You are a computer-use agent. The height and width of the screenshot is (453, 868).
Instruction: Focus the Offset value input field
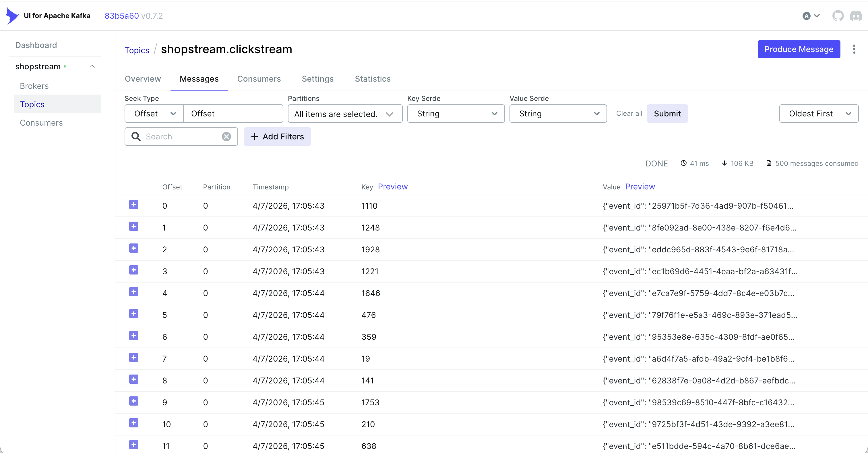point(233,114)
